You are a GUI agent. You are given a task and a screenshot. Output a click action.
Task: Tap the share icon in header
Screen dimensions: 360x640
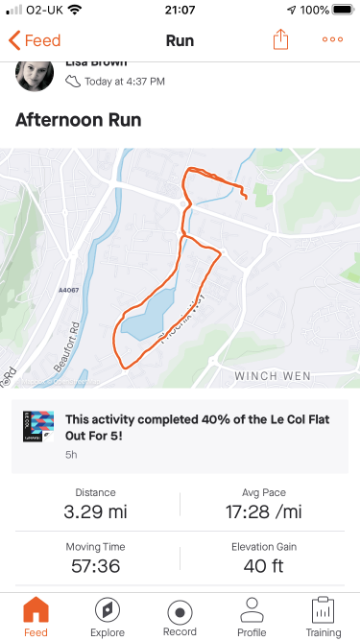280,40
